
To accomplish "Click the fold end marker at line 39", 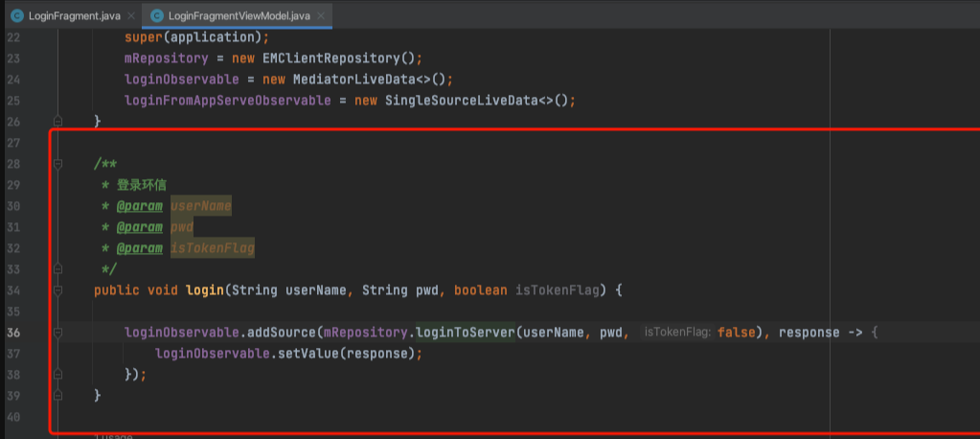I will [58, 396].
